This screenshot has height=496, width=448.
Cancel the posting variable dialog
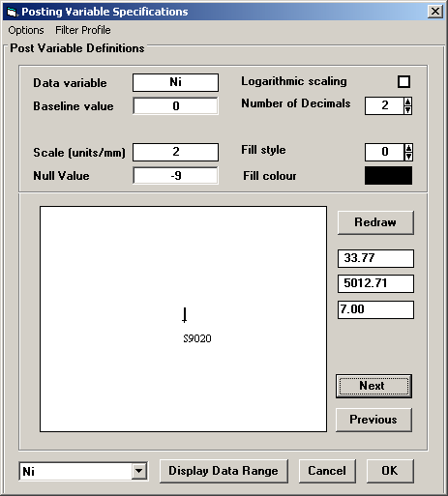(x=327, y=471)
